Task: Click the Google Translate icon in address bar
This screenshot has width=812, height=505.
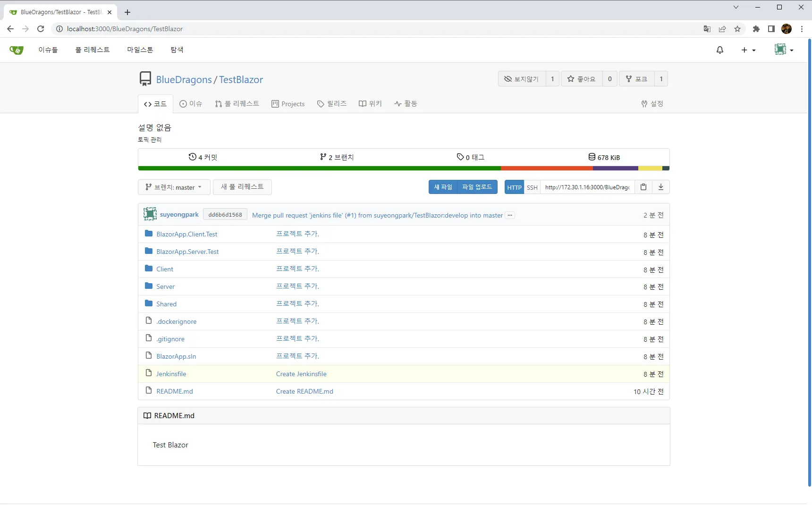Action: pos(707,29)
